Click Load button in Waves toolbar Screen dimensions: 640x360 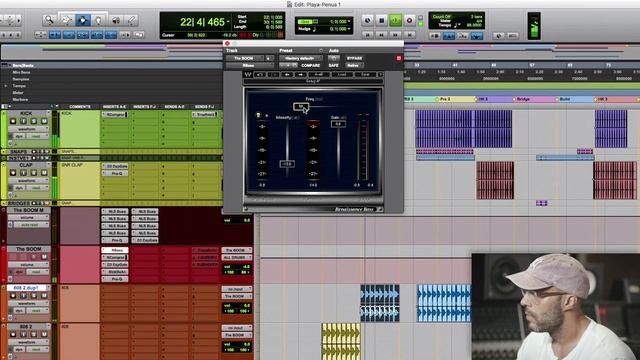point(342,74)
